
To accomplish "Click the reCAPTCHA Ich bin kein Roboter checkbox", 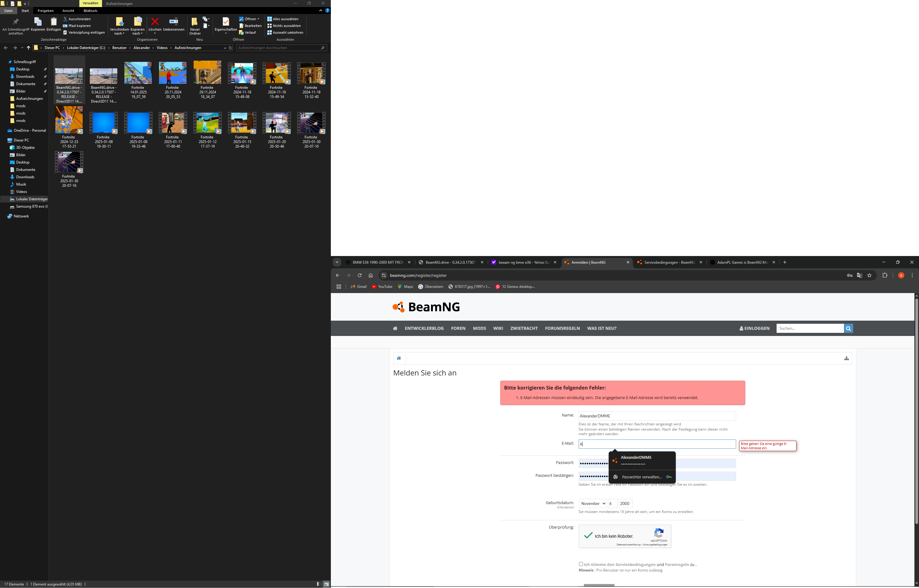I will point(588,536).
